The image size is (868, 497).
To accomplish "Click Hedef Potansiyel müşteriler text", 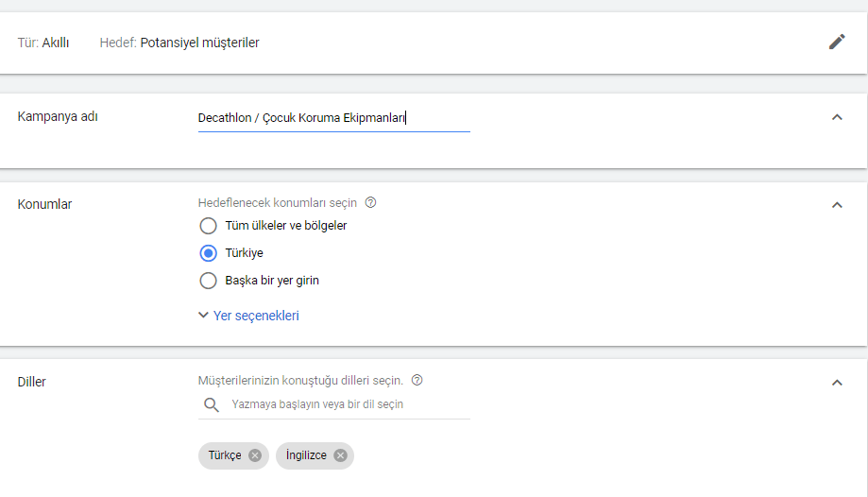I will pyautogui.click(x=179, y=43).
